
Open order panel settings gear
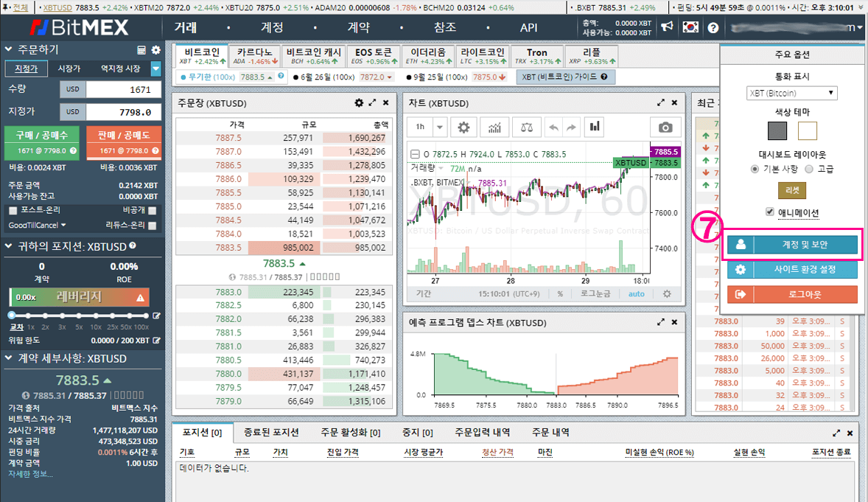156,50
